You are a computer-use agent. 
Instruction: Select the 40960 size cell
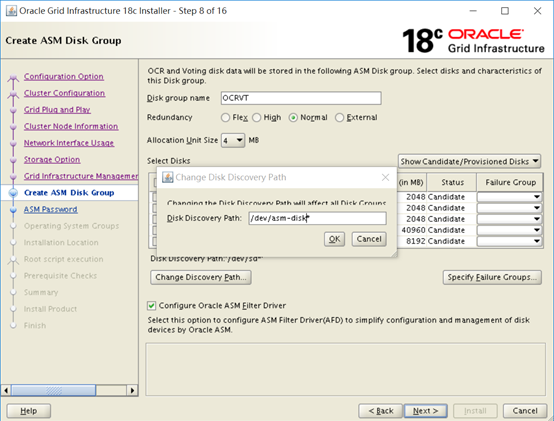pos(412,230)
